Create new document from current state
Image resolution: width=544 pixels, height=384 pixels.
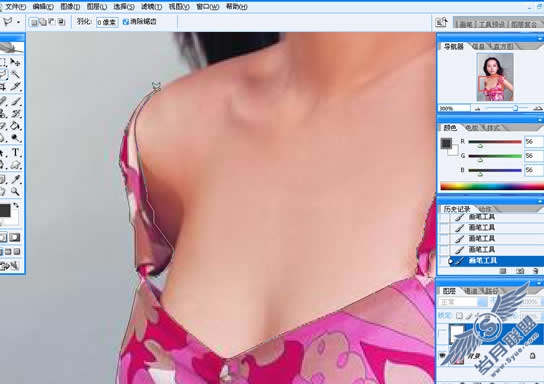point(503,271)
